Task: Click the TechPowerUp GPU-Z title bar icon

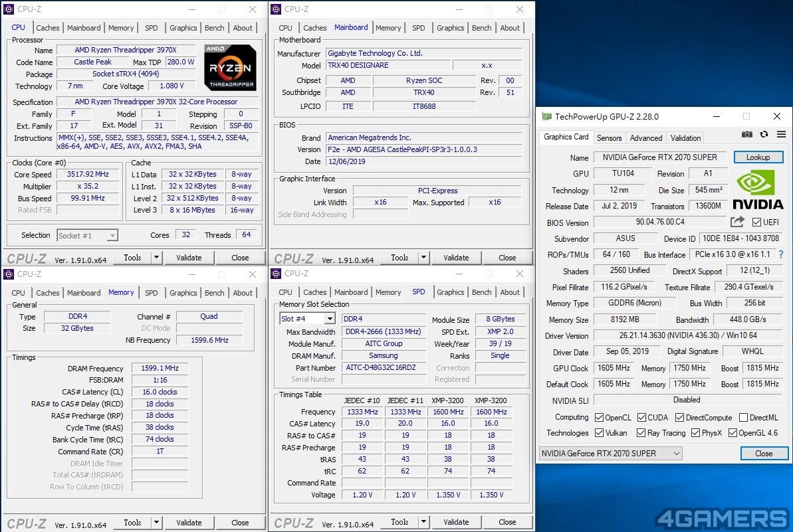Action: pyautogui.click(x=546, y=116)
